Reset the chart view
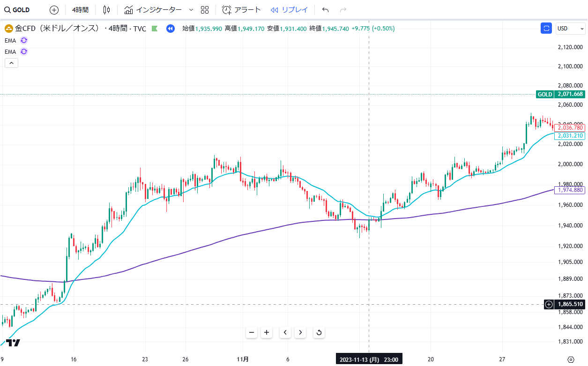 (319, 333)
